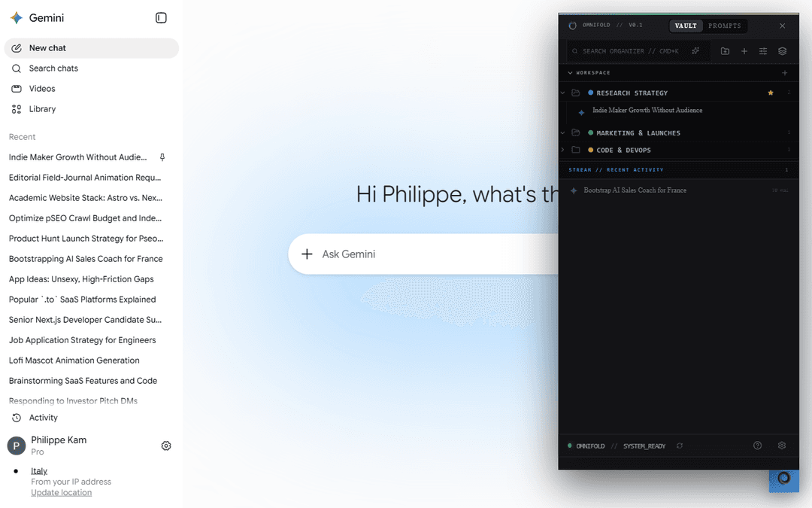Toggle the gold star on Research Strategy

tap(771, 93)
